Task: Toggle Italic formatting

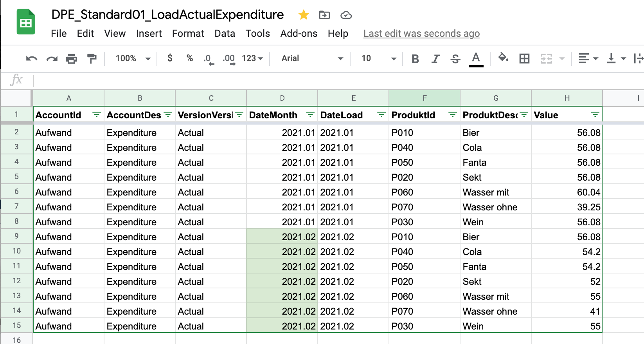Action: coord(435,59)
